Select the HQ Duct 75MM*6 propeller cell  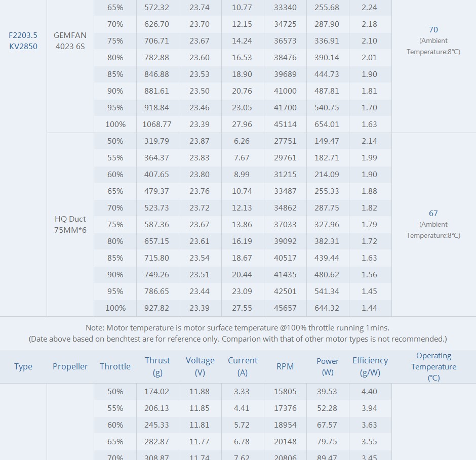[70, 224]
